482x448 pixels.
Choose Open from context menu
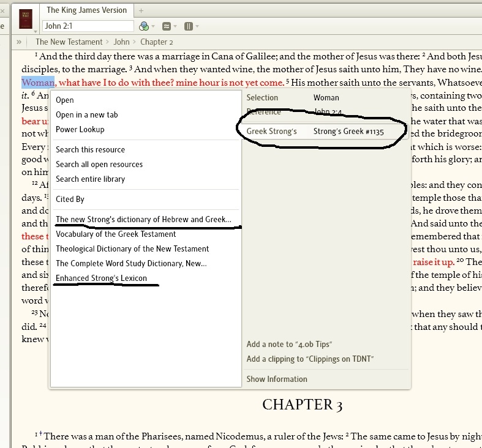point(65,100)
